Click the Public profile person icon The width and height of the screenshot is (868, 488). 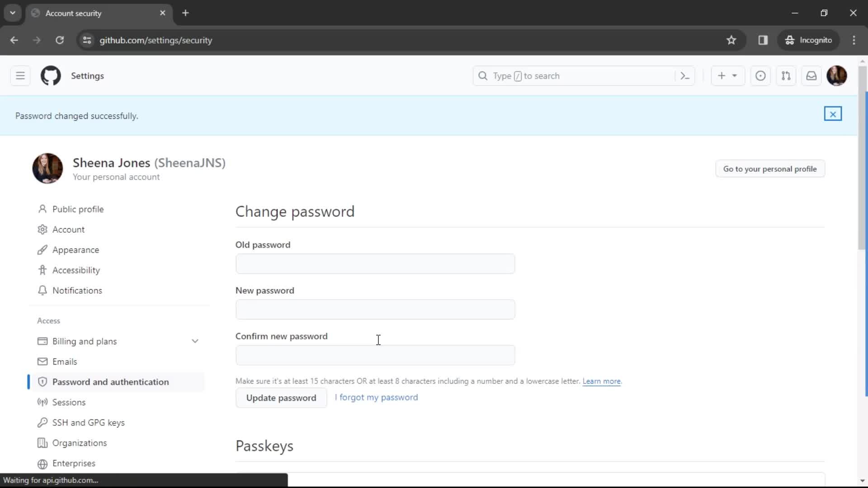click(42, 209)
